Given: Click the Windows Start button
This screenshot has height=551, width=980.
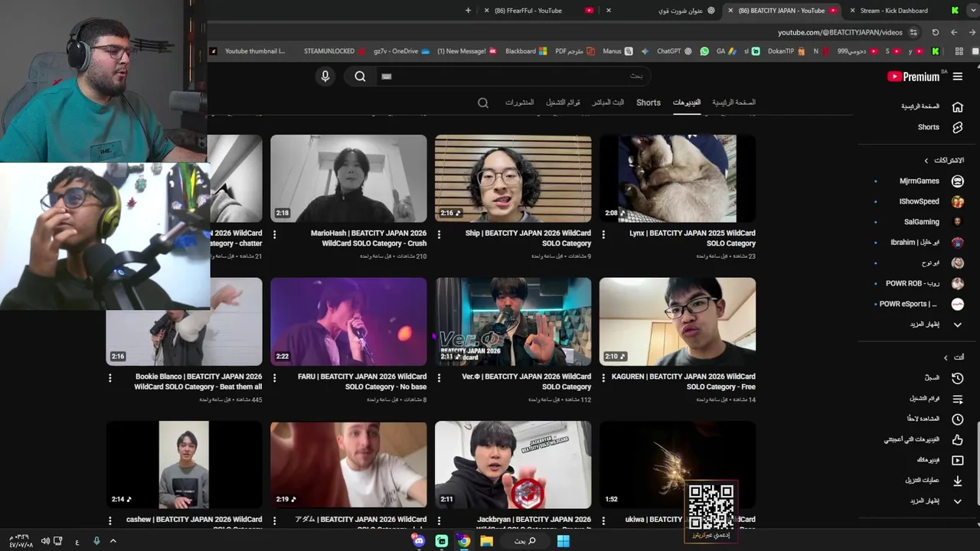Looking at the screenshot, I should pyautogui.click(x=563, y=541).
